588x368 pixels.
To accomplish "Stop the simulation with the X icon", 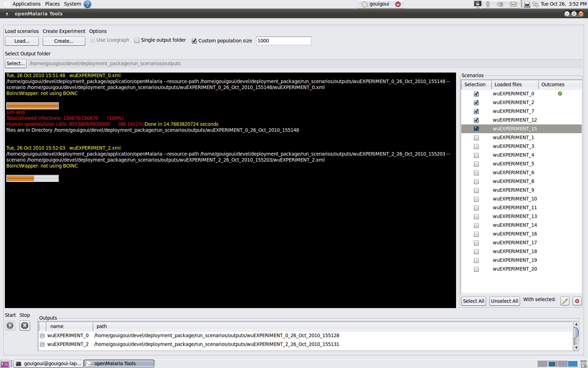I will pos(24,326).
